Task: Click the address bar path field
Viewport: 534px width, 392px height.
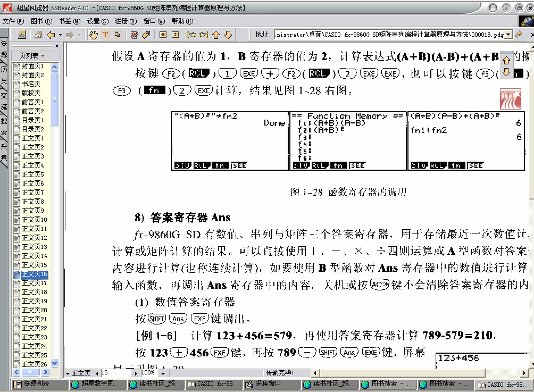Action: click(x=389, y=35)
